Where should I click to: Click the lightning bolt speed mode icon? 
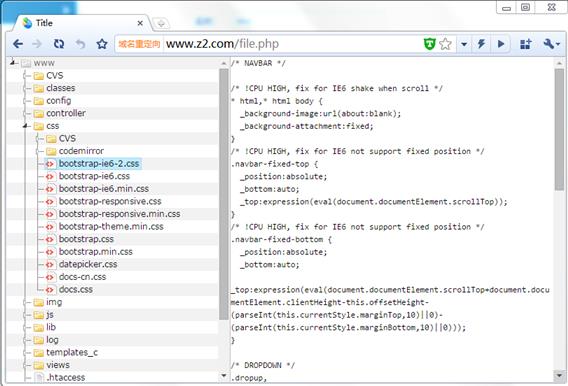(481, 44)
